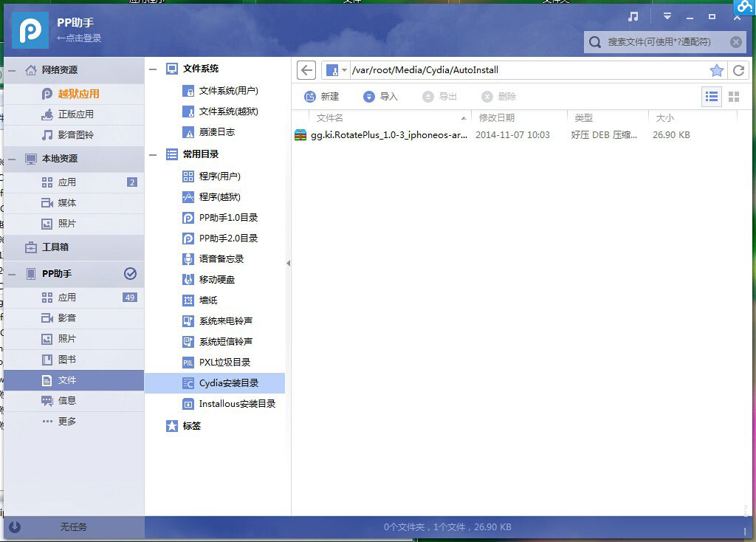
Task: Open 媒体 under local resources
Action: pos(74,203)
